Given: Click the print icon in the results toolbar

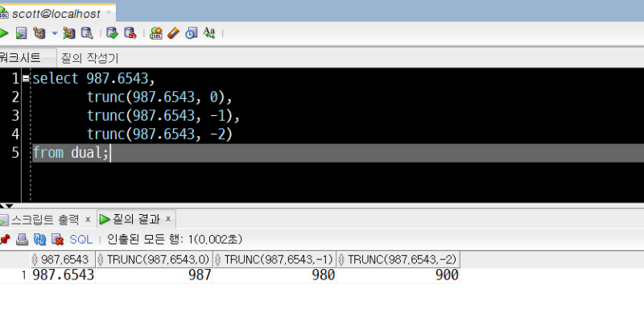Looking at the screenshot, I should (x=23, y=239).
